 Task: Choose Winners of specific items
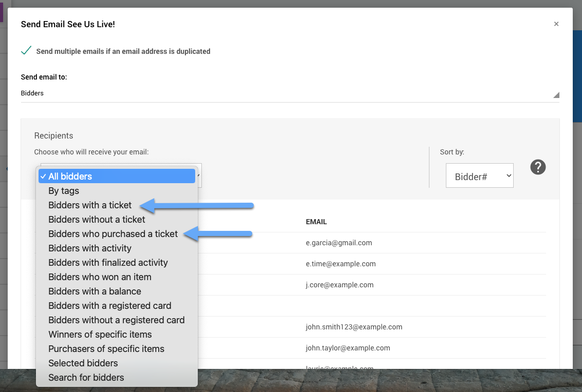point(100,335)
